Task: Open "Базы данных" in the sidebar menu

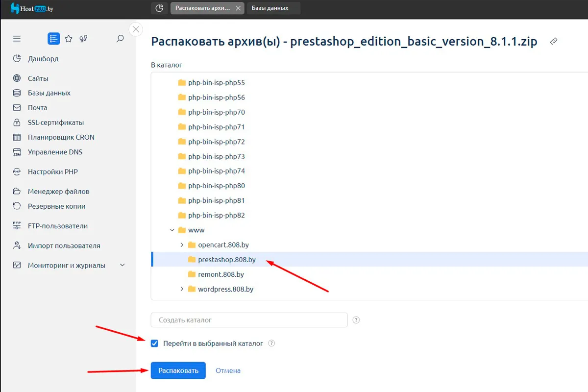Action: (49, 93)
